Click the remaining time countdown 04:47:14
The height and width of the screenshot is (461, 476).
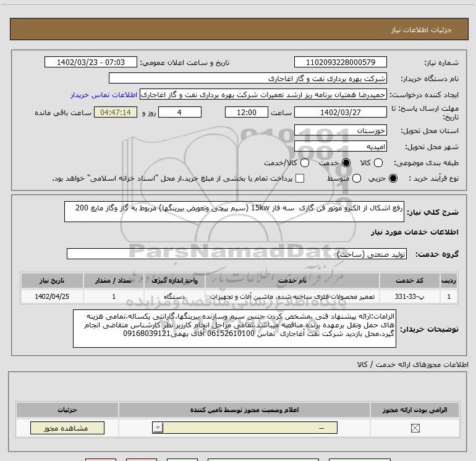click(x=116, y=113)
